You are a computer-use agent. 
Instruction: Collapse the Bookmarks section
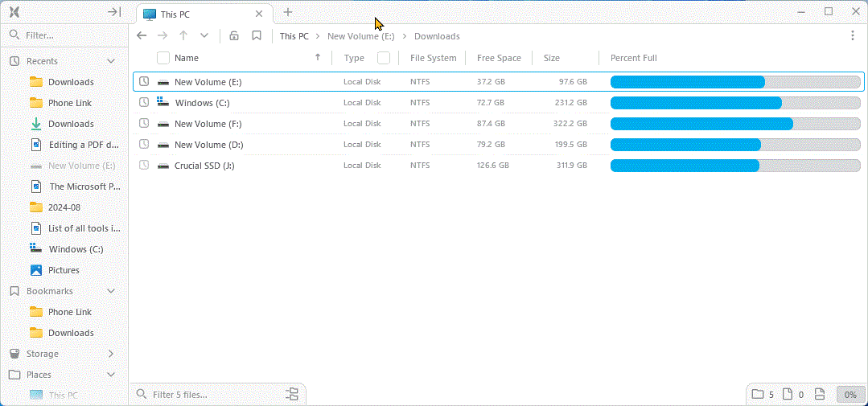click(111, 291)
